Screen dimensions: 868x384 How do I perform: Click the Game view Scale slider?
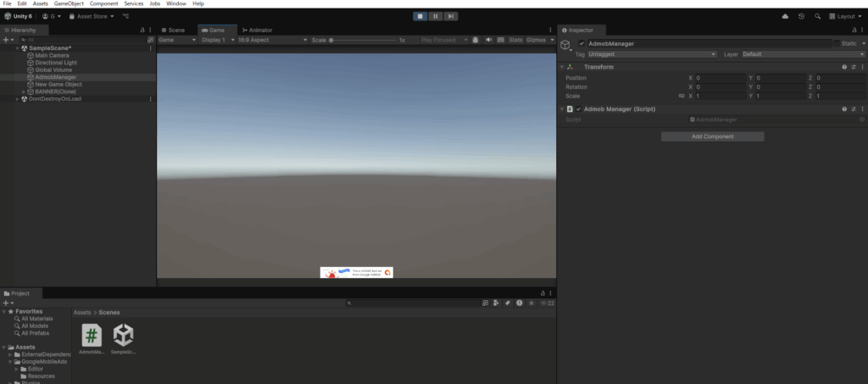click(x=363, y=40)
